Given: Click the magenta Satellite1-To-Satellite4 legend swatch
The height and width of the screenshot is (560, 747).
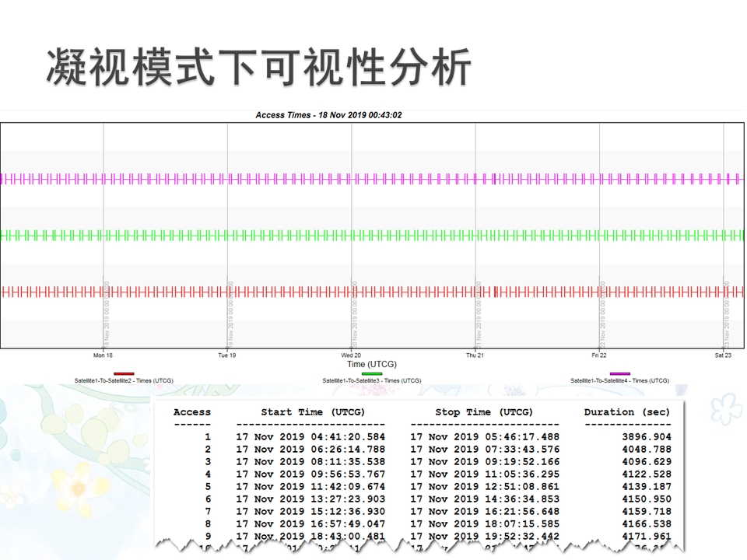Looking at the screenshot, I should point(619,374).
